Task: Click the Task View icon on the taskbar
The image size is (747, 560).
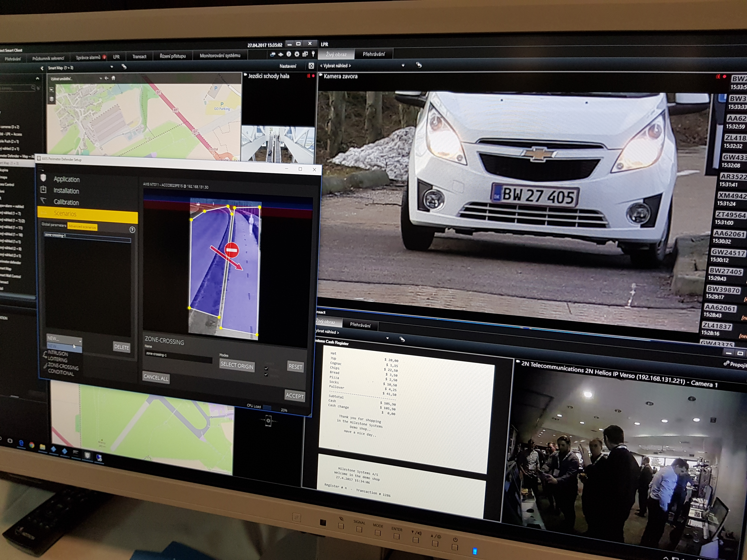Action: (x=10, y=441)
